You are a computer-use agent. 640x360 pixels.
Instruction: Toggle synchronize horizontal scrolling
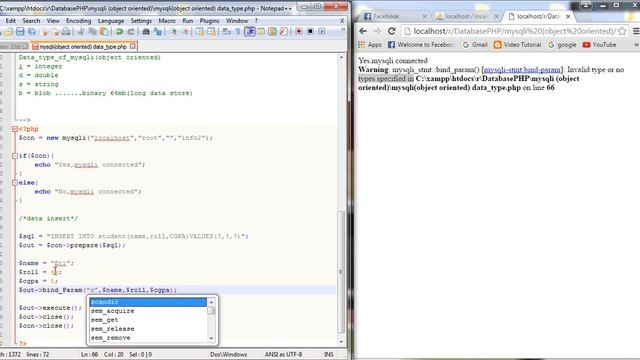(211, 31)
